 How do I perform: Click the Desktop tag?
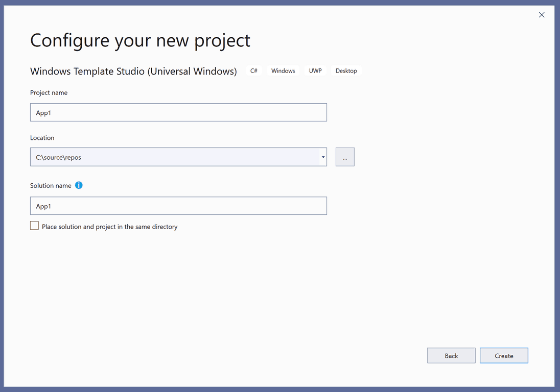tap(346, 70)
